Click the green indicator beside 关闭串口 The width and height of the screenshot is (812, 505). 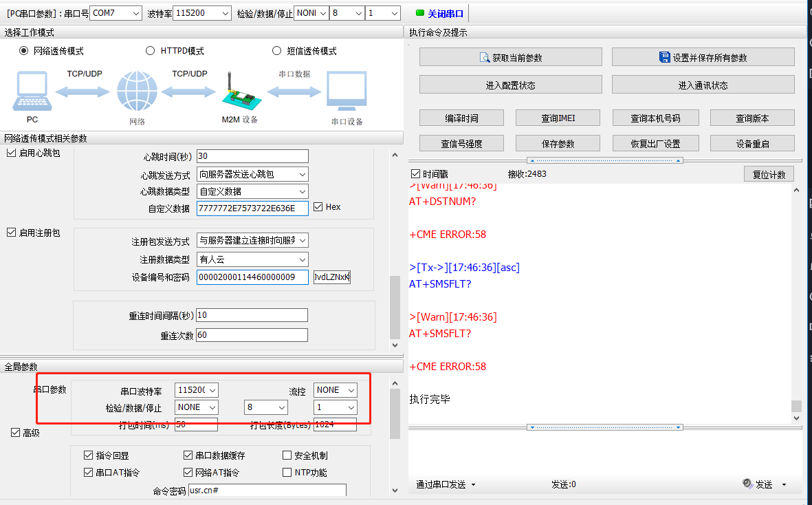coord(420,13)
